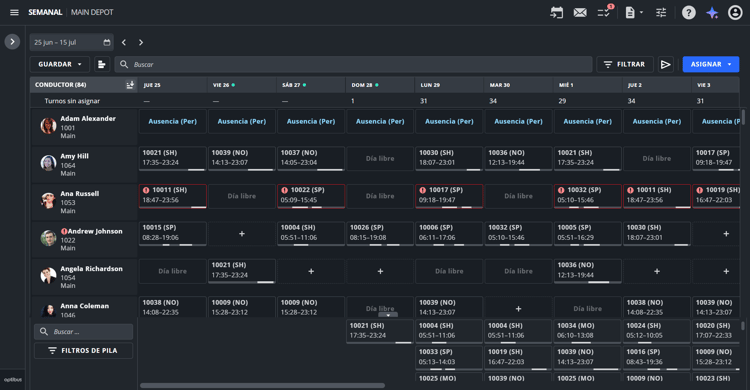Open Amy Hill's shift 10039 (NO) on VIE 26
This screenshot has width=750, height=390.
click(x=242, y=158)
